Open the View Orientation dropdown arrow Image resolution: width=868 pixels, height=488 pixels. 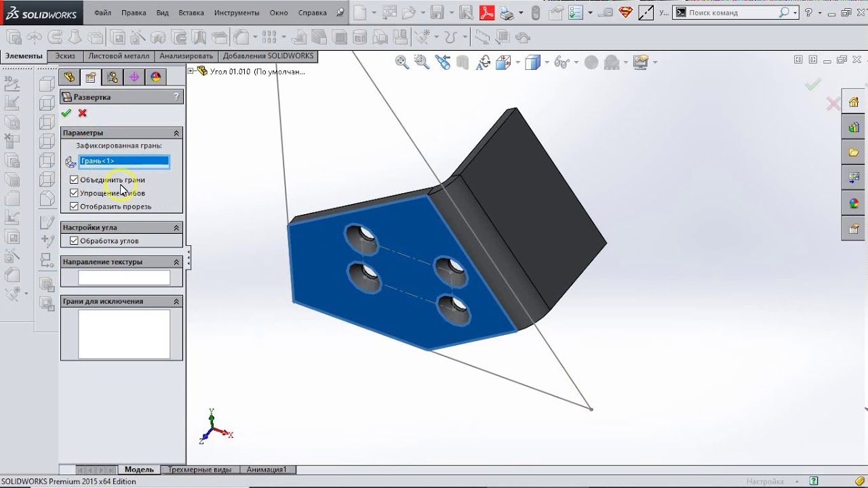(x=517, y=62)
